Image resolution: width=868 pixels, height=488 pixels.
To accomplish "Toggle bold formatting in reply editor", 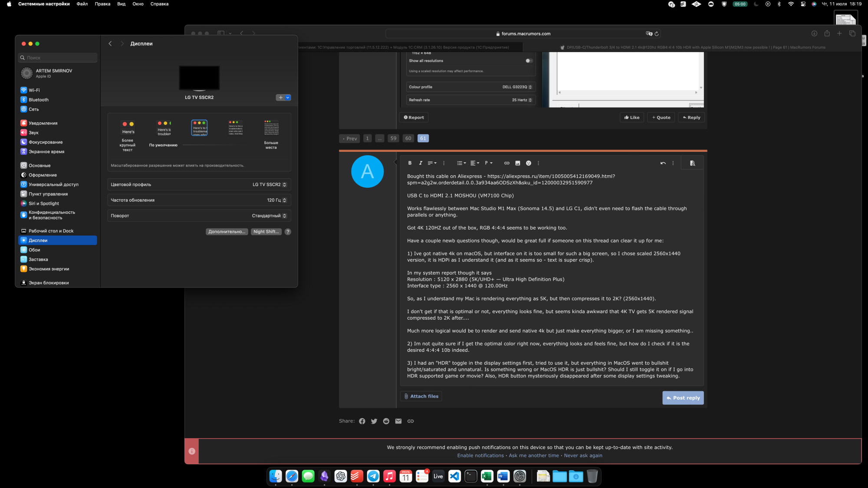I will 410,163.
